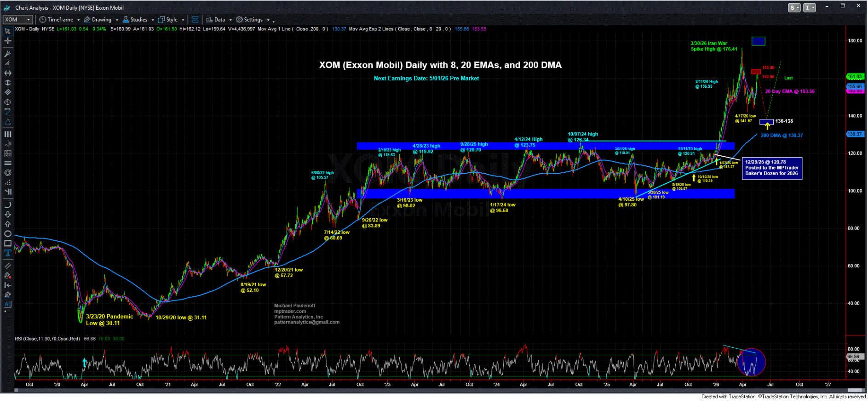The height and width of the screenshot is (402, 868).
Task: Select the ellipse drawing tool
Action: click(7, 234)
